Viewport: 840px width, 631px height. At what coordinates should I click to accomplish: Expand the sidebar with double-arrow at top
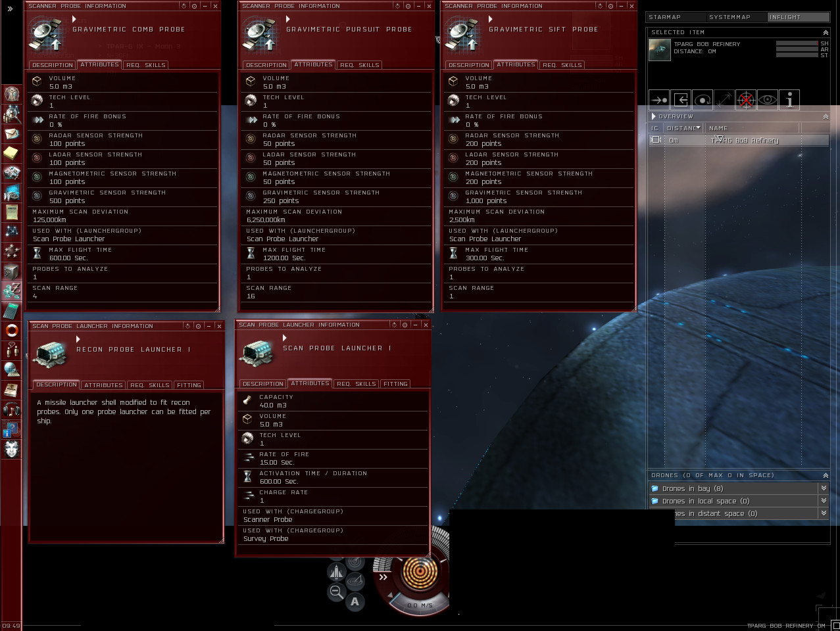pos(10,9)
